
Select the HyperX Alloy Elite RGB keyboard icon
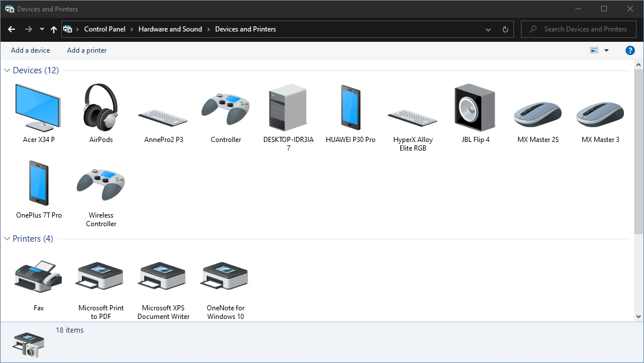(x=412, y=118)
